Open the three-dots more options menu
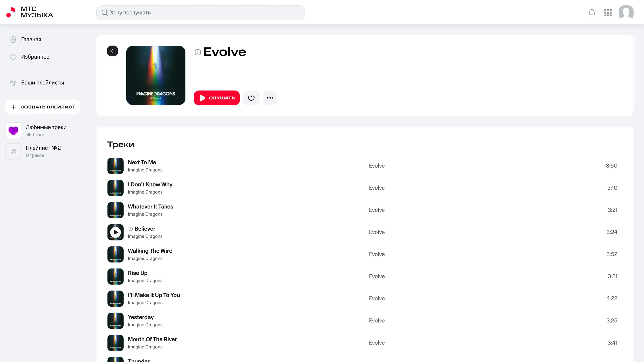644x362 pixels. 270,98
